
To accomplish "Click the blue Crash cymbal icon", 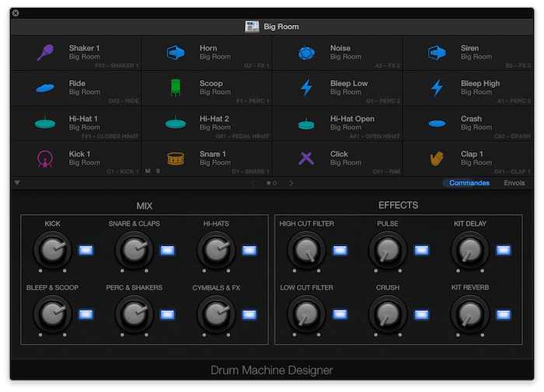I will click(437, 123).
